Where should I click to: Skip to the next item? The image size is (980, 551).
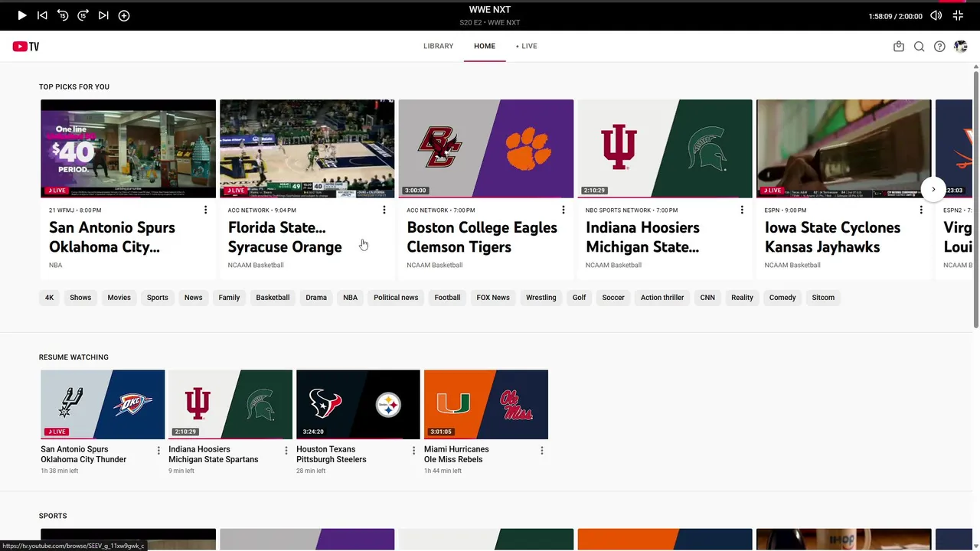pos(103,15)
